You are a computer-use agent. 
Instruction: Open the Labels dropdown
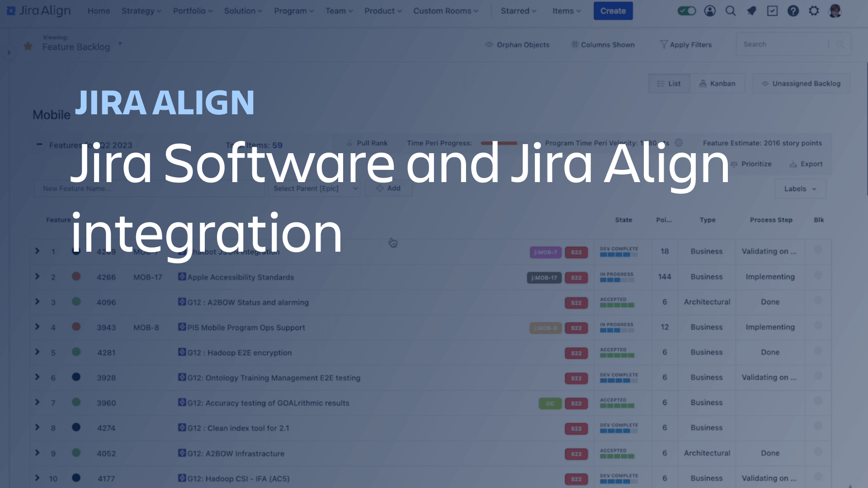pyautogui.click(x=798, y=188)
